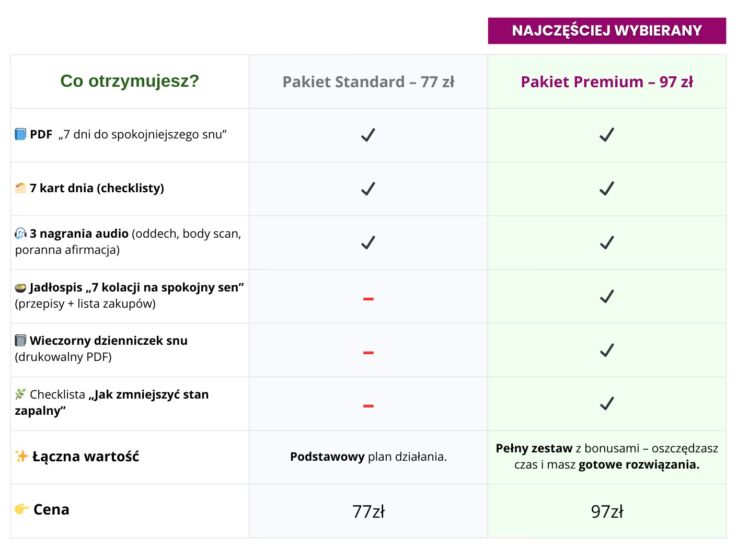The height and width of the screenshot is (560, 737).
Task: Click the 97zł price in Premium column
Action: pos(607,511)
